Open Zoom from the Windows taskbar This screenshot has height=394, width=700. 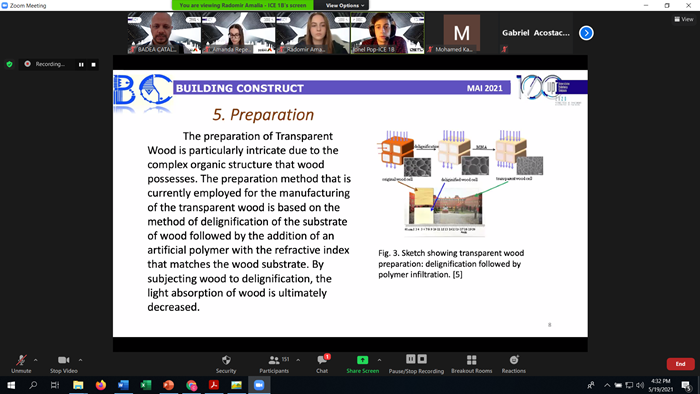(259, 385)
